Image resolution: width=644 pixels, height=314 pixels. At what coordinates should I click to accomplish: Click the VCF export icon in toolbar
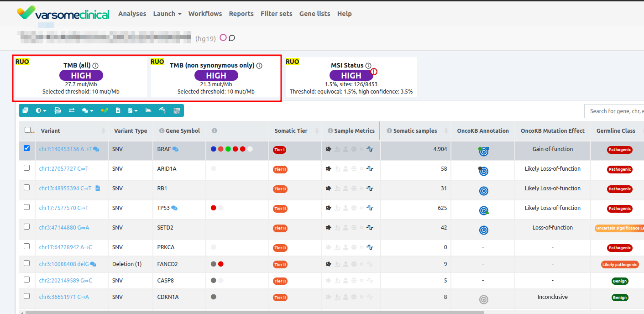(x=58, y=110)
